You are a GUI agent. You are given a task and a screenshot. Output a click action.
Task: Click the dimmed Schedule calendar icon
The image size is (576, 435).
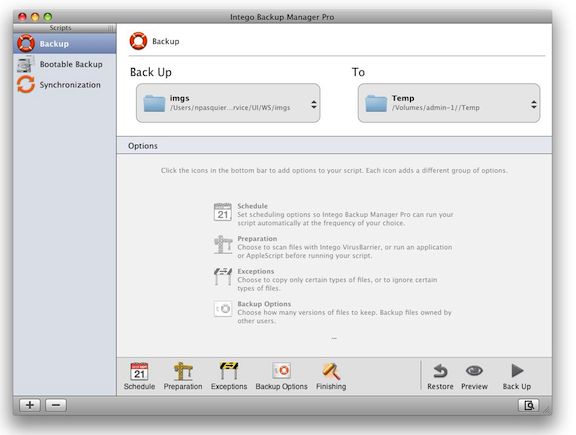coord(223,212)
